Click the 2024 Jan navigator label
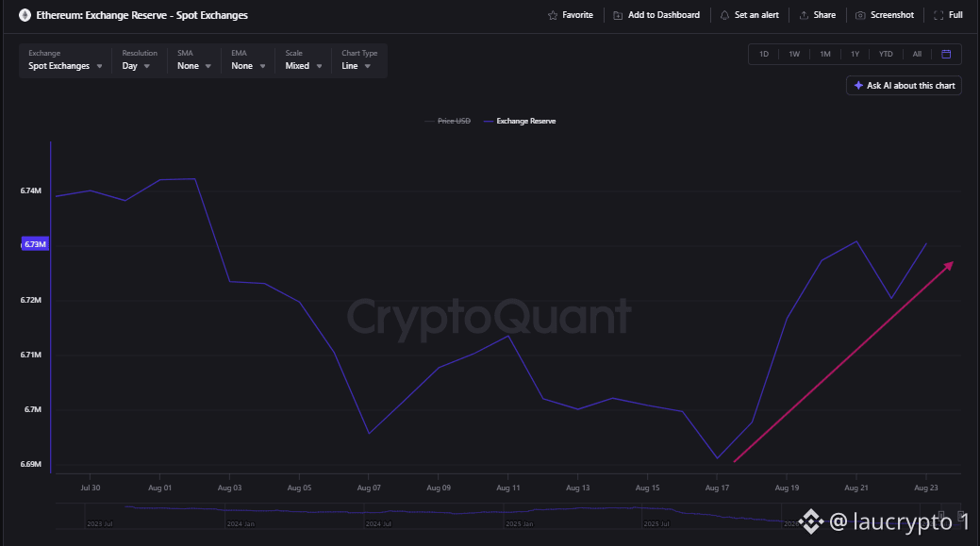The width and height of the screenshot is (980, 546). [241, 524]
